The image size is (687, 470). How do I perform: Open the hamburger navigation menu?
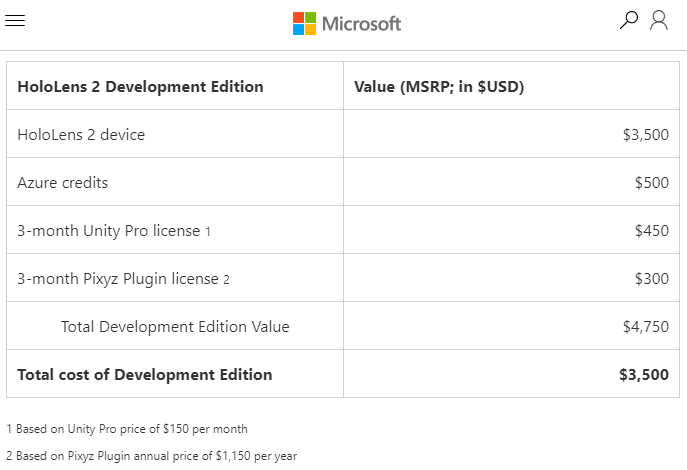click(15, 22)
